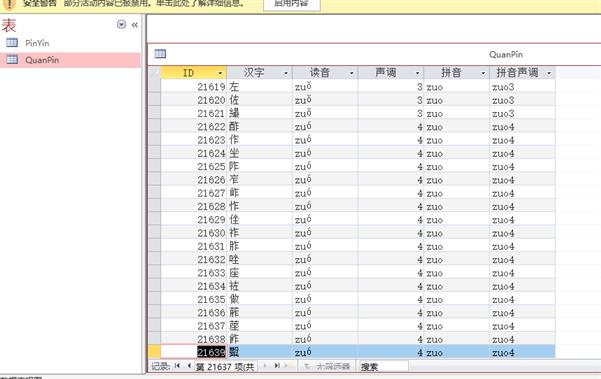
Task: Click the QuanPin table icon in sidebar
Action: (x=12, y=59)
